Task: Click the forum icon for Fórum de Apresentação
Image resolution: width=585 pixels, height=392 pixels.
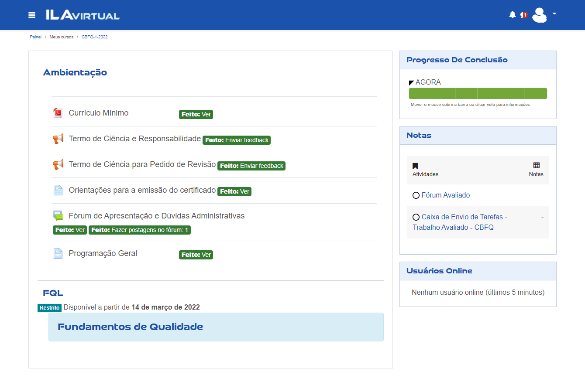Action: click(x=58, y=216)
